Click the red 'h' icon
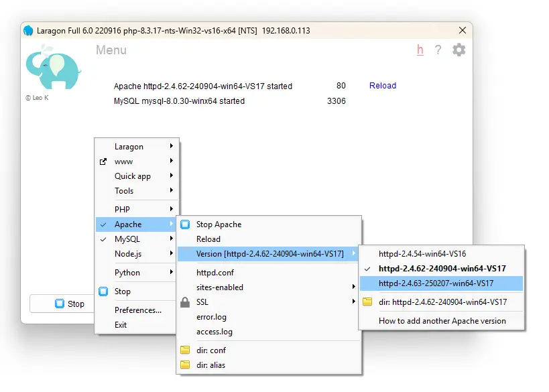 pyautogui.click(x=420, y=50)
